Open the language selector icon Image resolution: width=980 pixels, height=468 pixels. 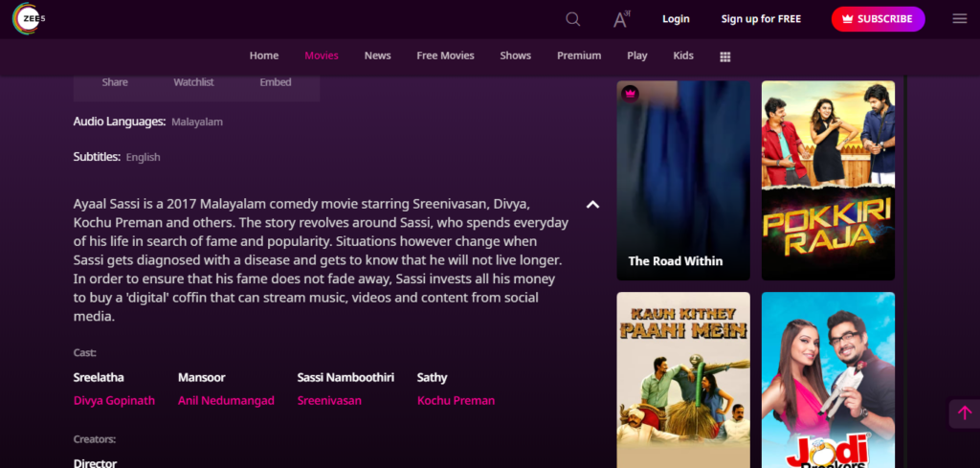621,19
